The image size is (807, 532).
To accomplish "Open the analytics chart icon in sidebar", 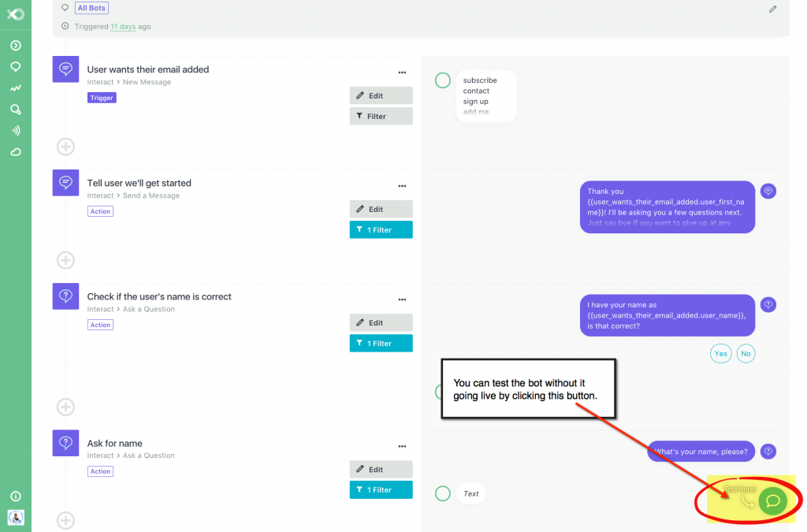I will pos(16,88).
